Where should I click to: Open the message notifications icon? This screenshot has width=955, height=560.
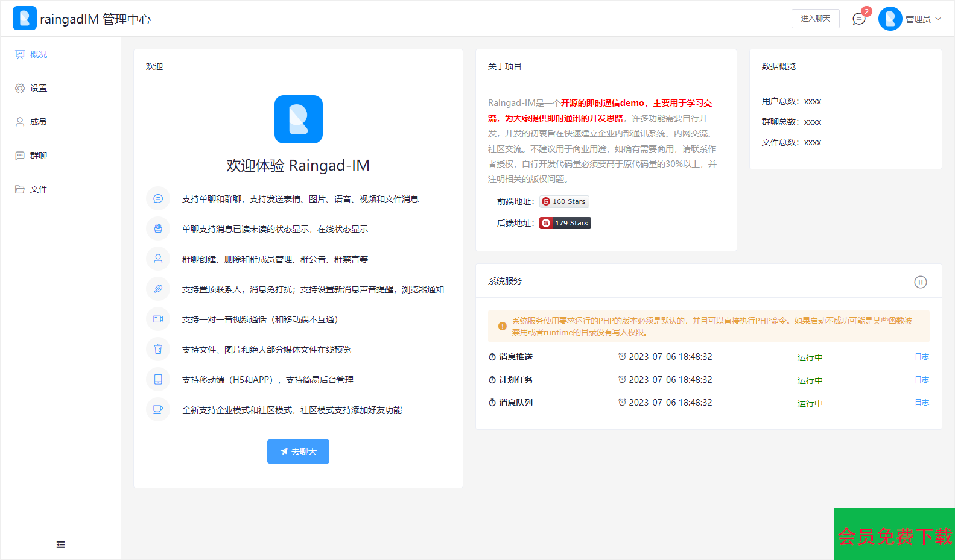[858, 19]
